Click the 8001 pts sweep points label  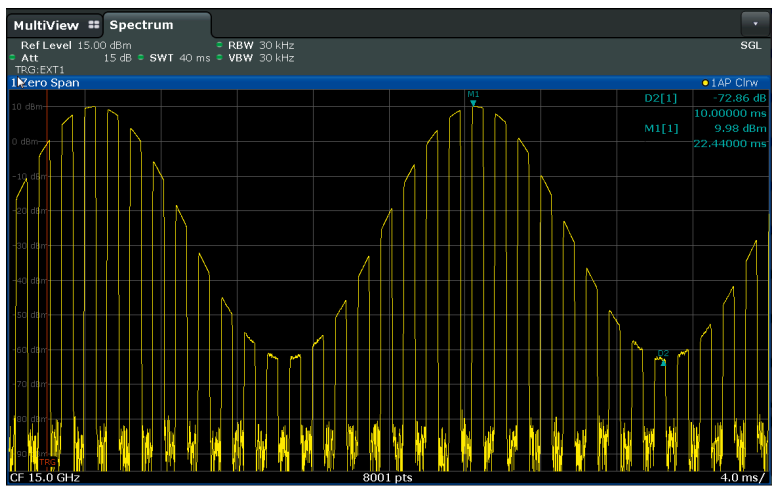pyautogui.click(x=389, y=478)
